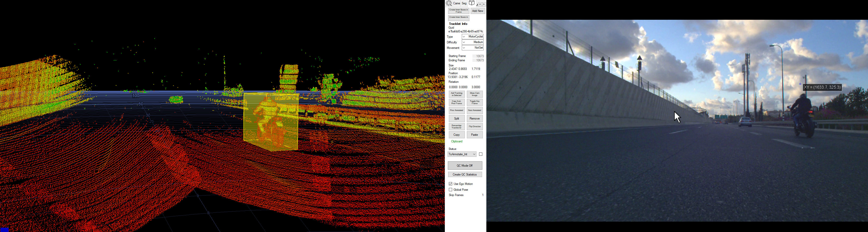Open the Status dropdown showing ToAnnotate_Int
Viewport: 868px width, 232px height.
463,154
